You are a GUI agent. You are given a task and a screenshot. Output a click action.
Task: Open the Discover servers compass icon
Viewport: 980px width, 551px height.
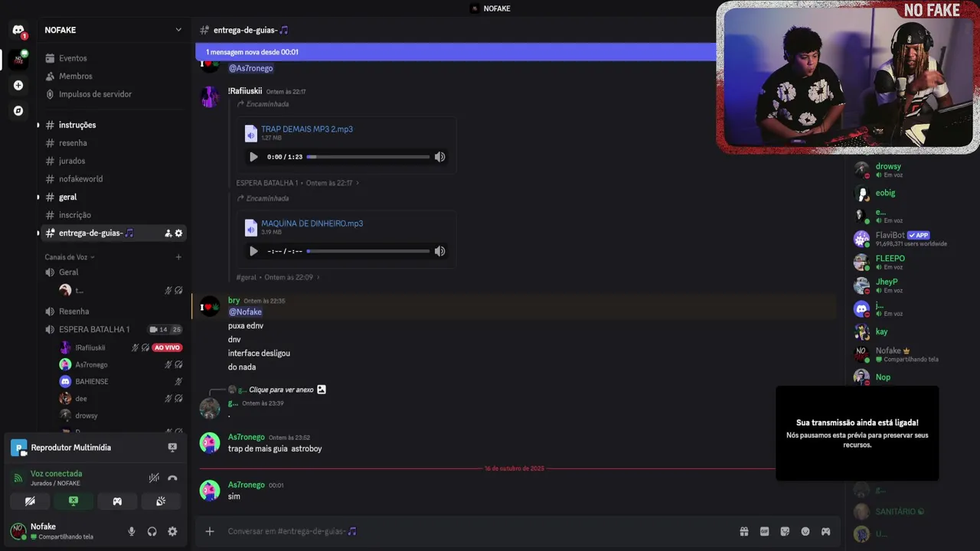tap(18, 110)
